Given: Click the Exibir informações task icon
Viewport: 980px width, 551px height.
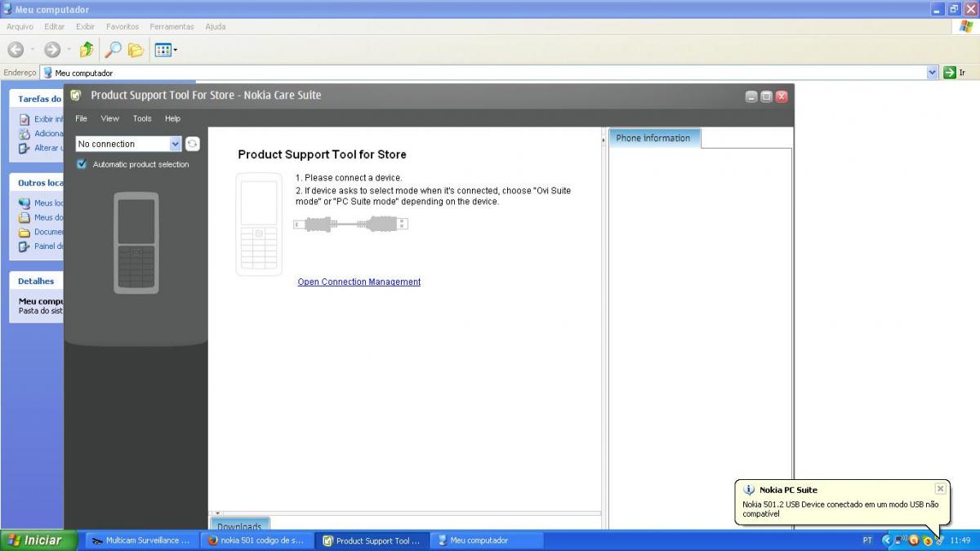Looking at the screenshot, I should click(24, 119).
